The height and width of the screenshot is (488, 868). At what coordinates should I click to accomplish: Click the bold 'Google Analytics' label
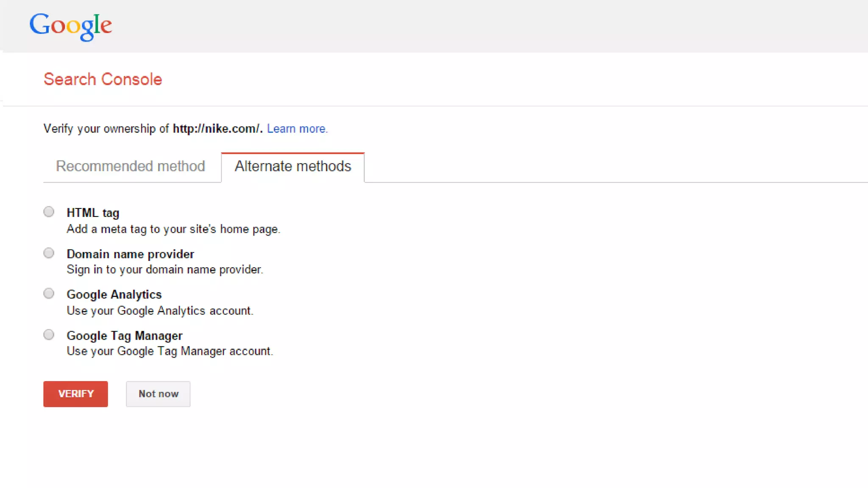[114, 294]
